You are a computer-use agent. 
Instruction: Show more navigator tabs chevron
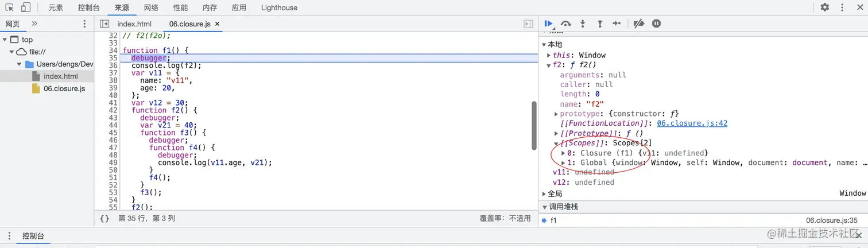(x=34, y=24)
